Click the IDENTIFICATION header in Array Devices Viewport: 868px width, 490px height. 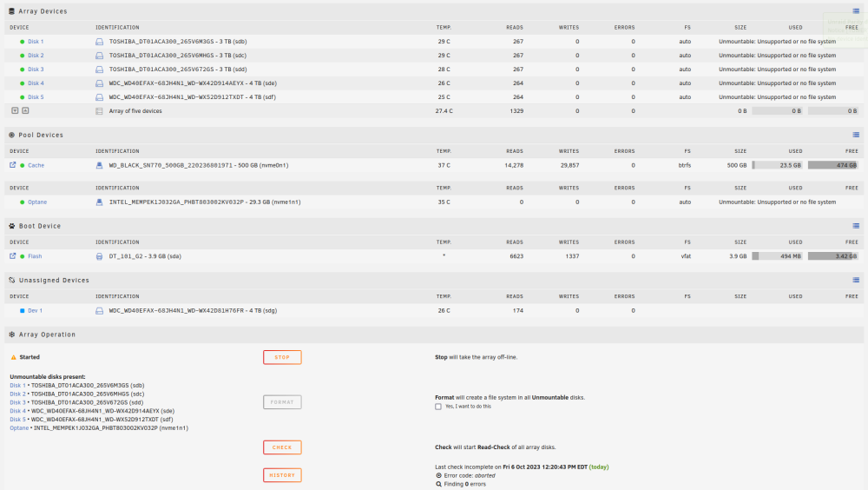(117, 27)
